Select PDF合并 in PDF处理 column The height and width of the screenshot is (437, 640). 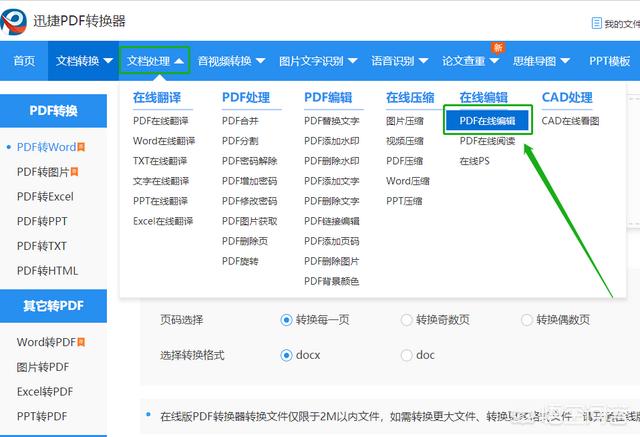point(240,121)
